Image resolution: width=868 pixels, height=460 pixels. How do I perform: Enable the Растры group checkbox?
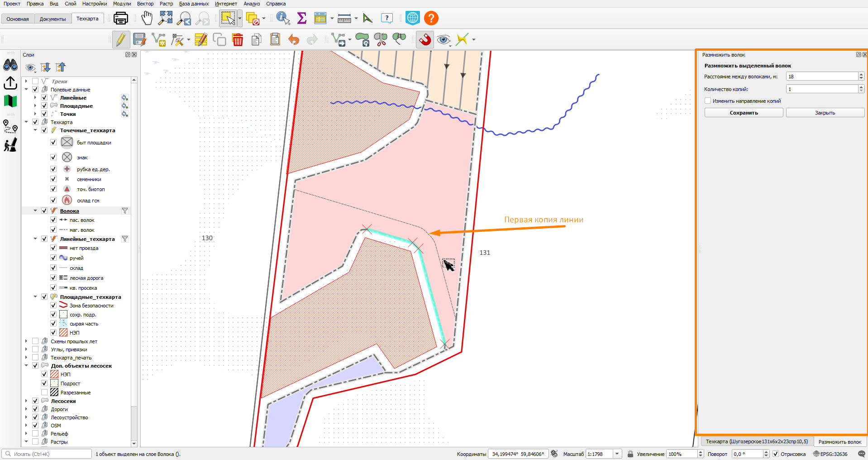click(x=35, y=442)
